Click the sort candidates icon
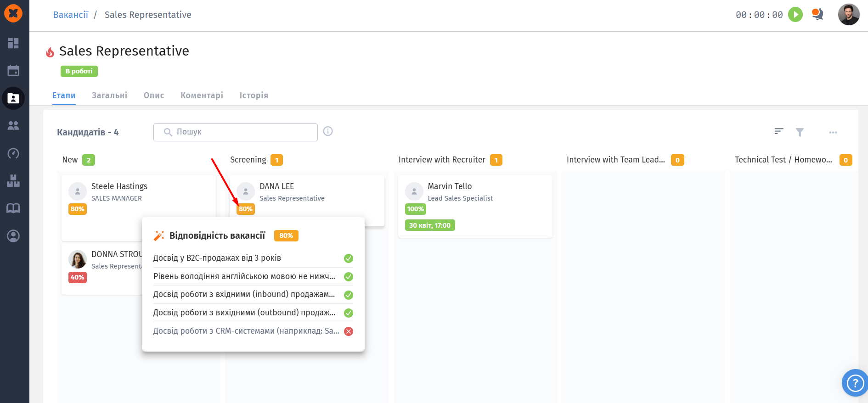The image size is (868, 403). pos(778,132)
